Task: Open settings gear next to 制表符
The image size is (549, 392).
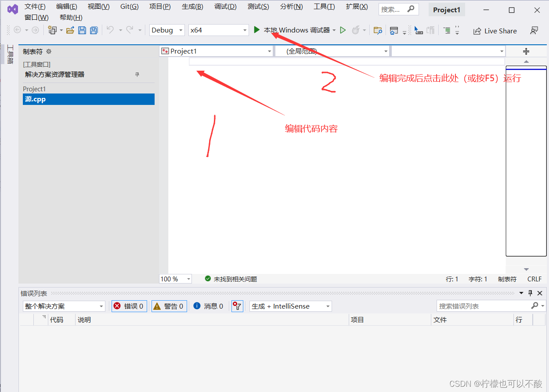Action: [x=49, y=51]
